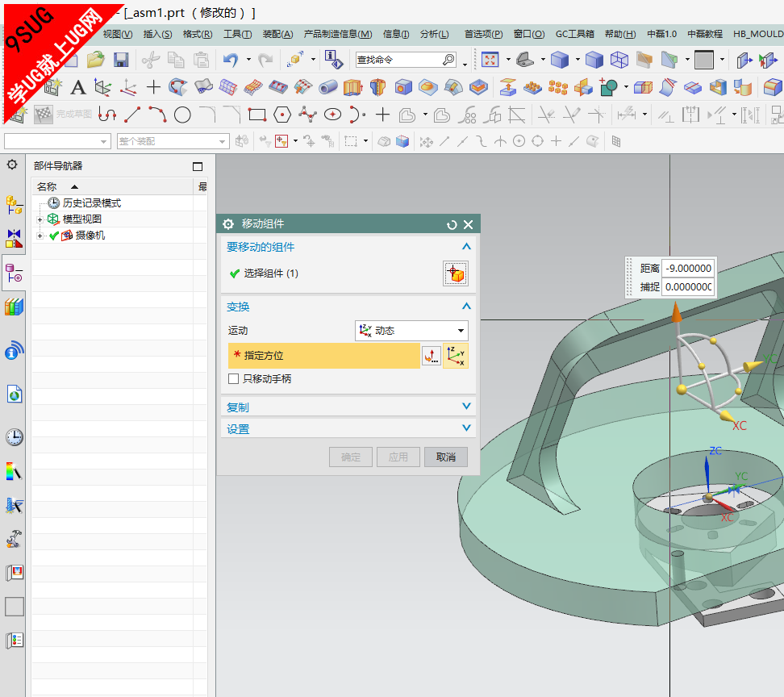The width and height of the screenshot is (784, 697).
Task: Toggle the Quadrant Point snap option
Action: click(537, 141)
